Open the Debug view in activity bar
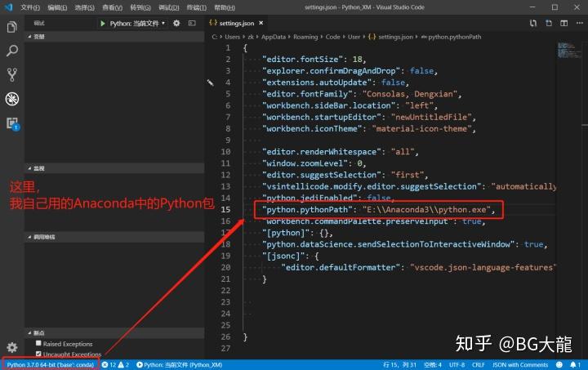 point(12,99)
